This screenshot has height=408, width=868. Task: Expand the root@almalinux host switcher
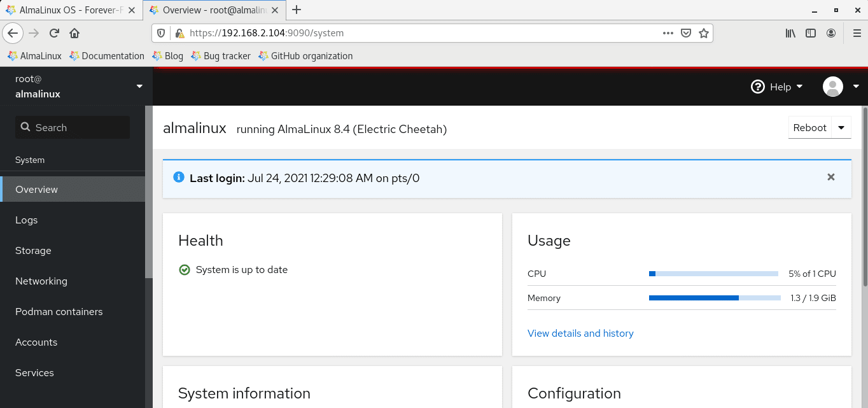pos(76,87)
